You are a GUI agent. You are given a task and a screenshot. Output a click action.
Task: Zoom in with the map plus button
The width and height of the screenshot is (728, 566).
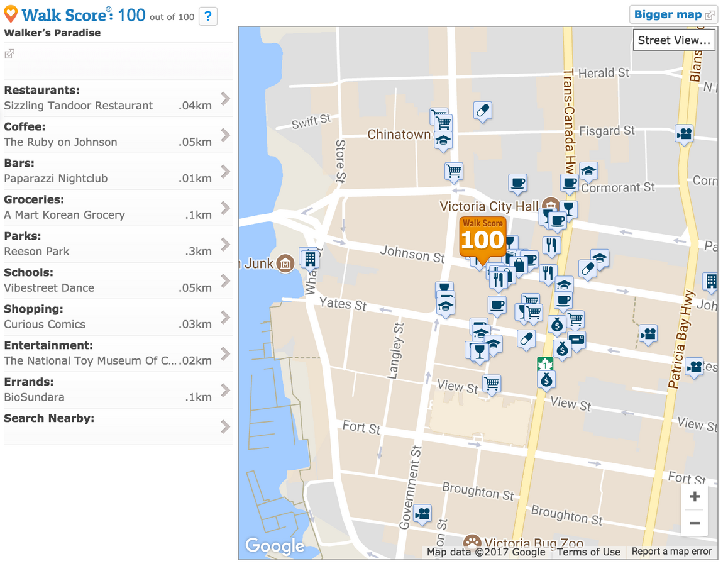click(695, 497)
